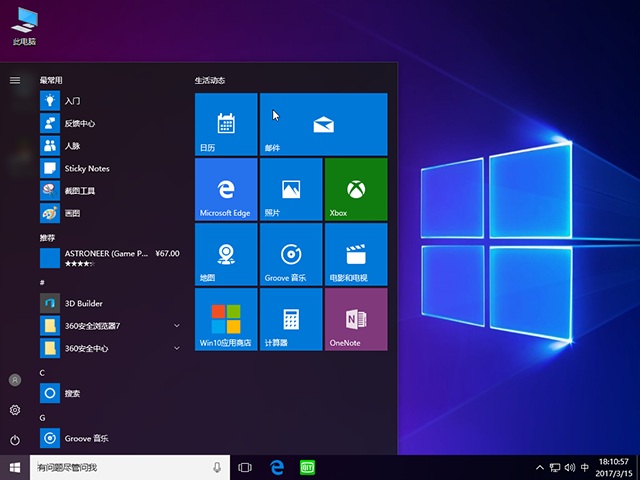Open the Groove 音乐 tile
This screenshot has width=640, height=480.
[x=291, y=254]
